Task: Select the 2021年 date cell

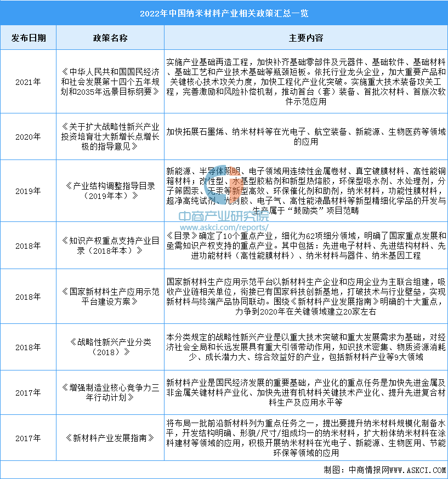Action: (28, 82)
